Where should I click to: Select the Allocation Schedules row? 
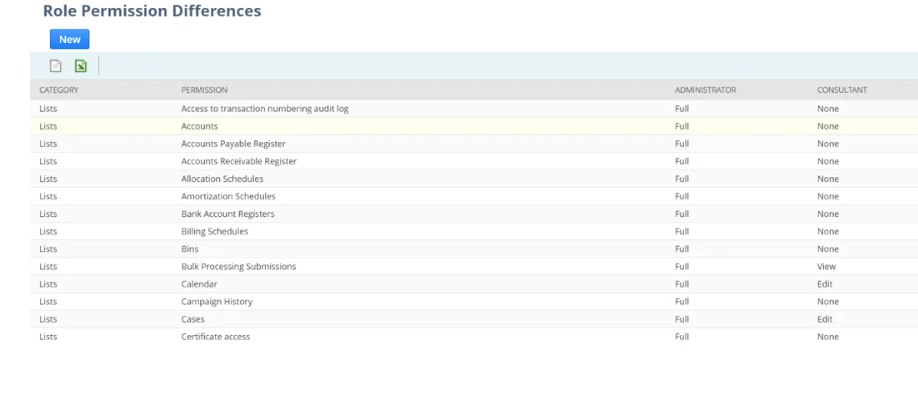click(x=222, y=179)
